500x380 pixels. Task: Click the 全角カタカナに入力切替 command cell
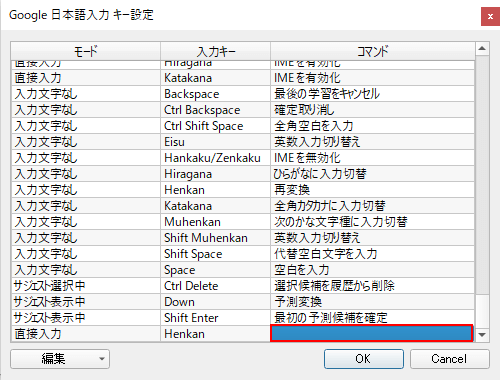tap(372, 206)
